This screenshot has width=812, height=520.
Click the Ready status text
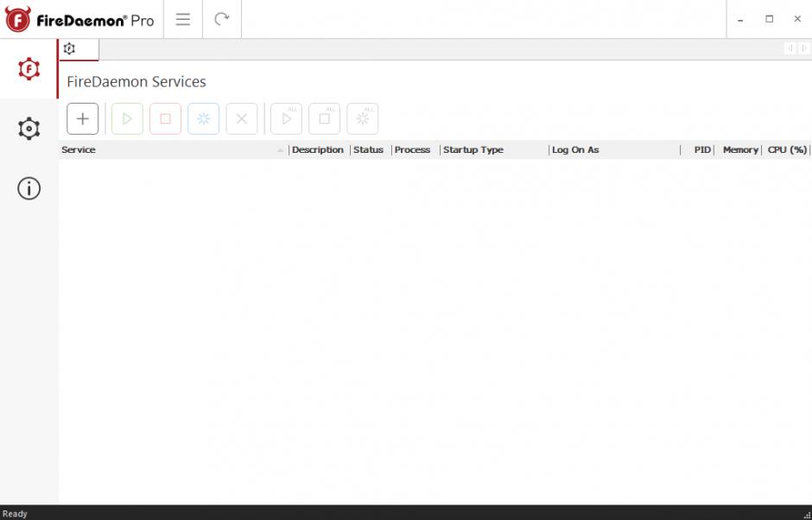[x=15, y=514]
